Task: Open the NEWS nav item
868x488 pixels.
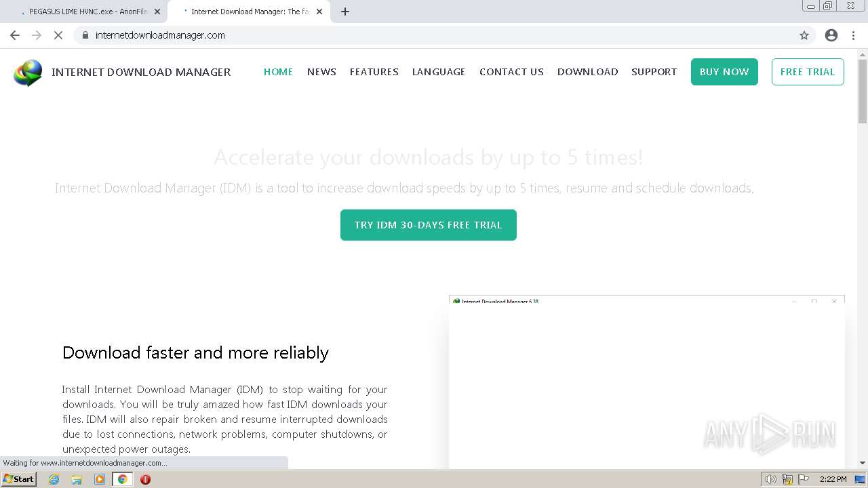Action: click(321, 72)
